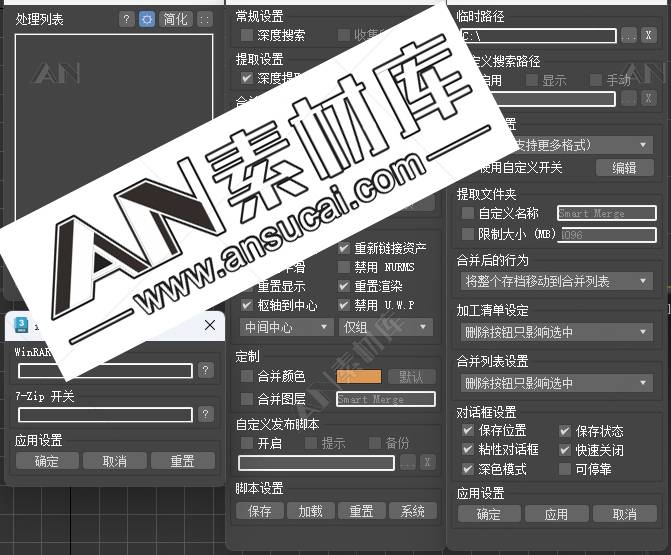Click the WinRAR help question-mark button

pos(206,370)
